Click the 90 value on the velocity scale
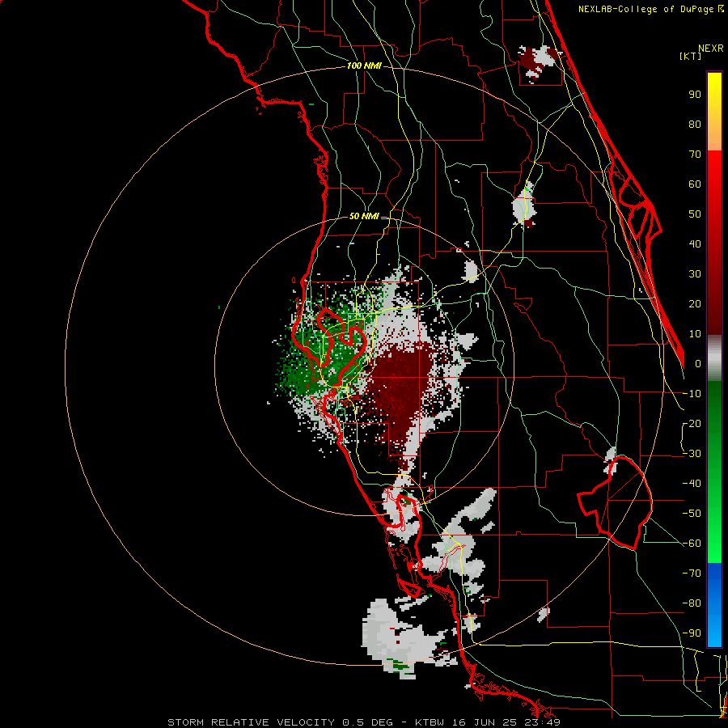Image resolution: width=728 pixels, height=728 pixels. pyautogui.click(x=695, y=94)
